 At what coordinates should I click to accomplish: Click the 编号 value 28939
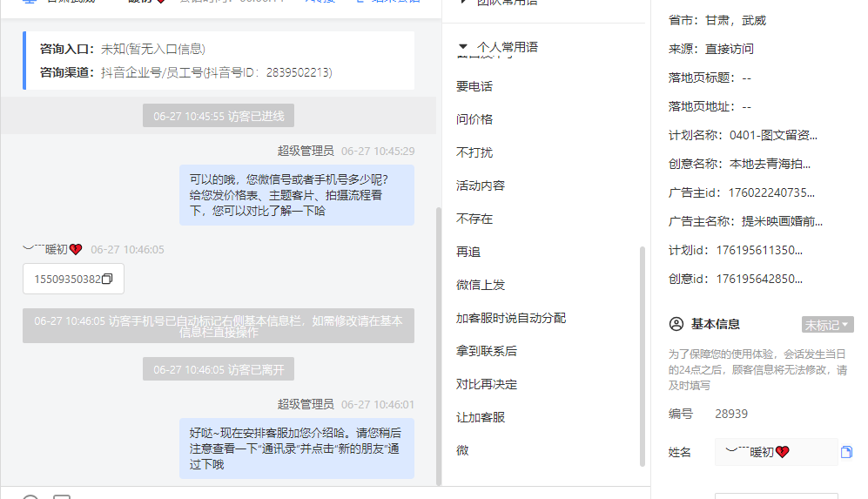[730, 414]
